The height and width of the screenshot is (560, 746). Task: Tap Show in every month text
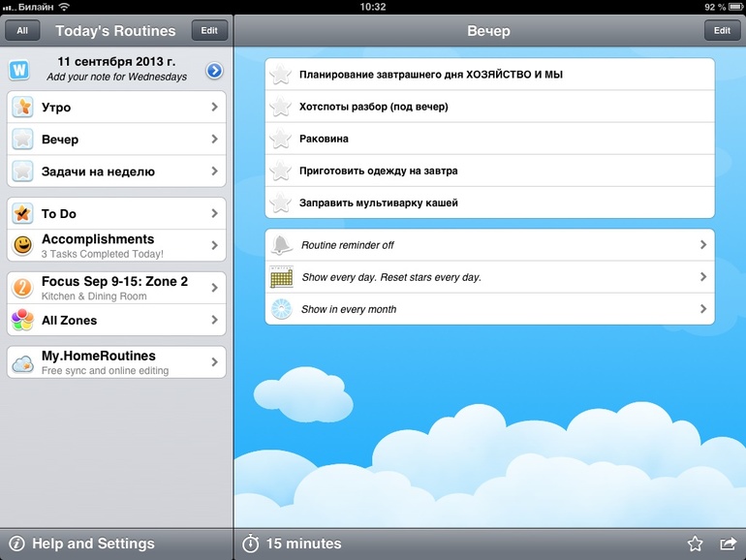(349, 309)
